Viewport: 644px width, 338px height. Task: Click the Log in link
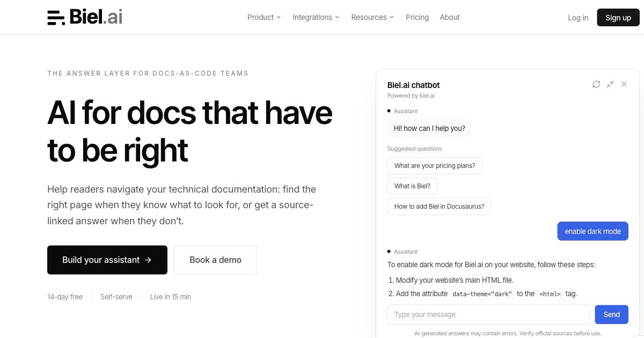tap(578, 18)
